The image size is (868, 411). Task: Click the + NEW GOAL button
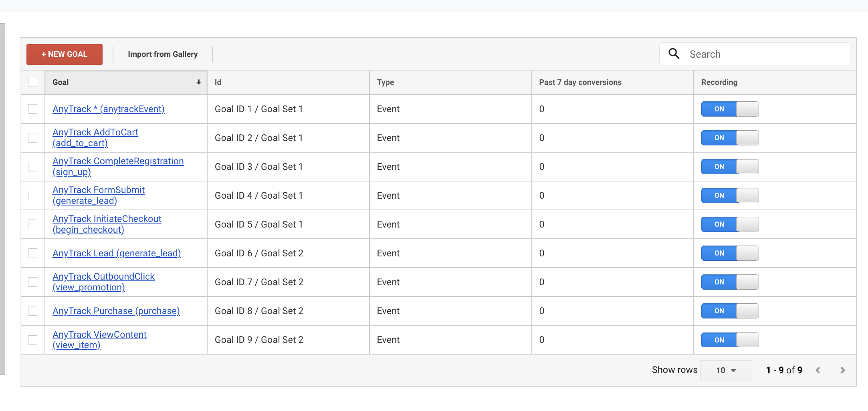65,54
